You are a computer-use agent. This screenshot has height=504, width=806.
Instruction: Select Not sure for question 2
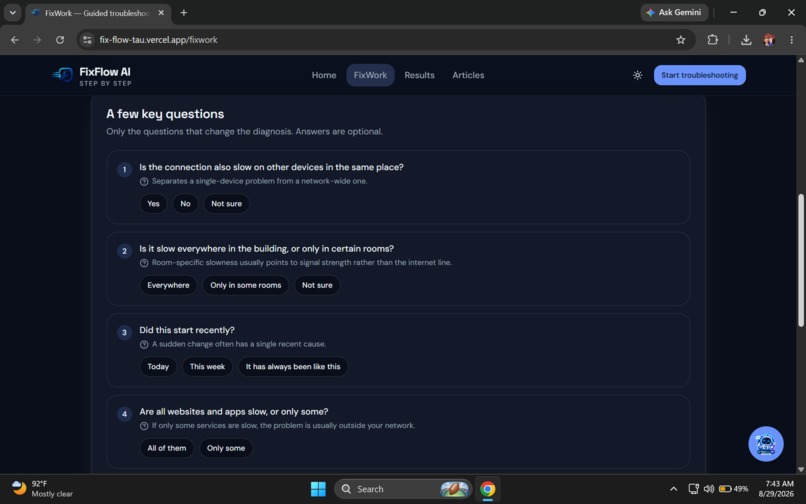pos(317,285)
